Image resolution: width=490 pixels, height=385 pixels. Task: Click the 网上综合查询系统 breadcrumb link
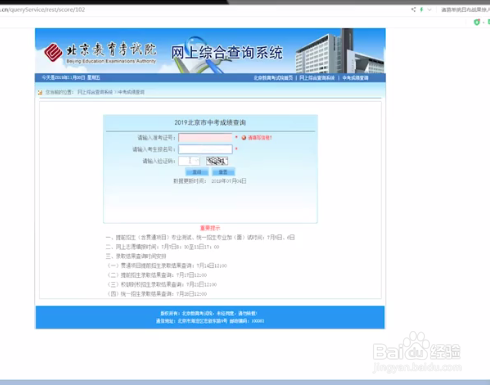tap(95, 92)
